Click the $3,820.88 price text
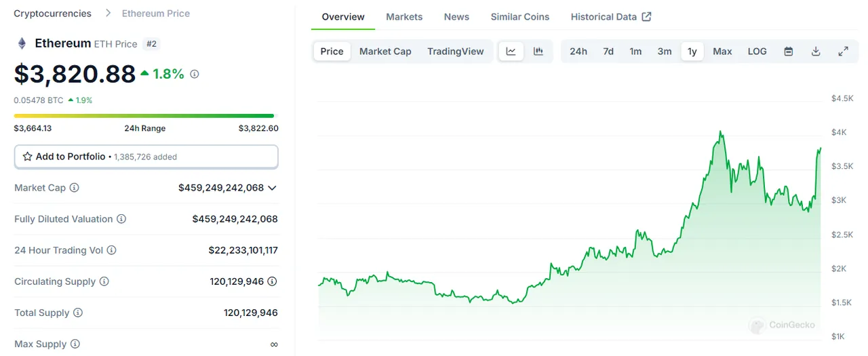868x356 pixels. click(x=75, y=74)
